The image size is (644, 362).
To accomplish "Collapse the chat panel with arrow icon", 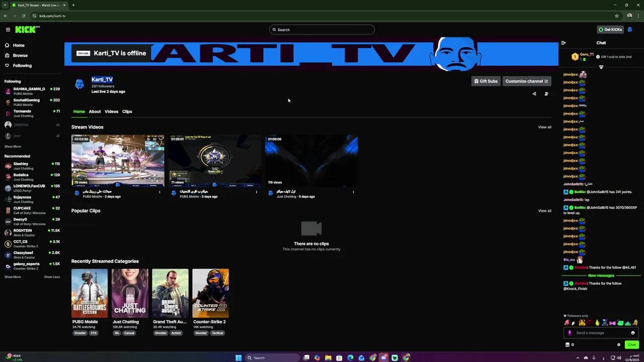I will click(563, 43).
